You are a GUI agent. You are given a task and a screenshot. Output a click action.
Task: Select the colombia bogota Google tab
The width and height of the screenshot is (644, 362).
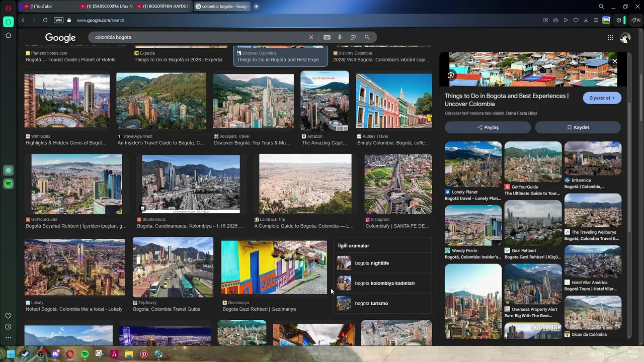[221, 7]
